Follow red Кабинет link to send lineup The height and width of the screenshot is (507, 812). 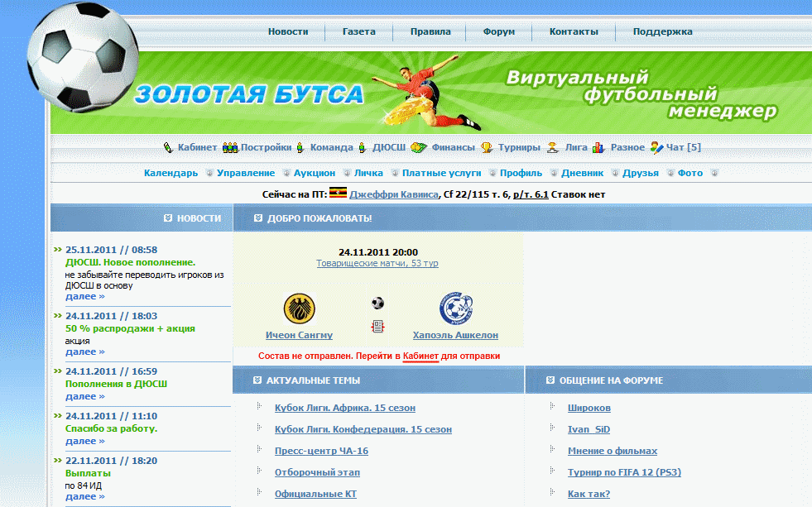(420, 356)
